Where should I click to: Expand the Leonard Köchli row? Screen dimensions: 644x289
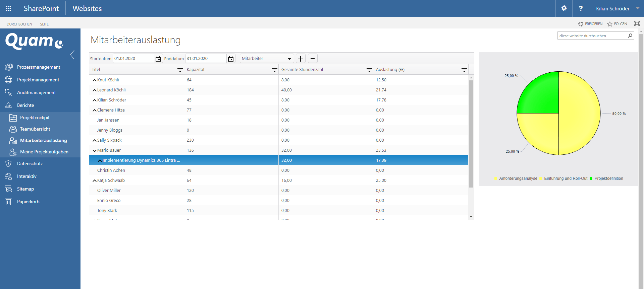(x=95, y=90)
